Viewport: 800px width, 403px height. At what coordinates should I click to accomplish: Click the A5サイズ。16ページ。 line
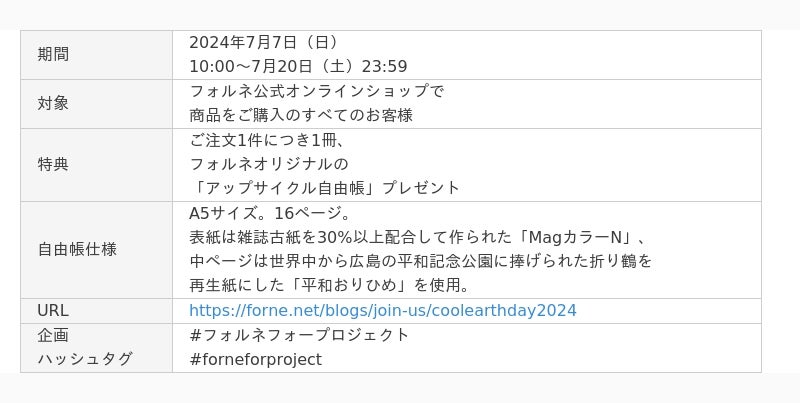(270, 213)
